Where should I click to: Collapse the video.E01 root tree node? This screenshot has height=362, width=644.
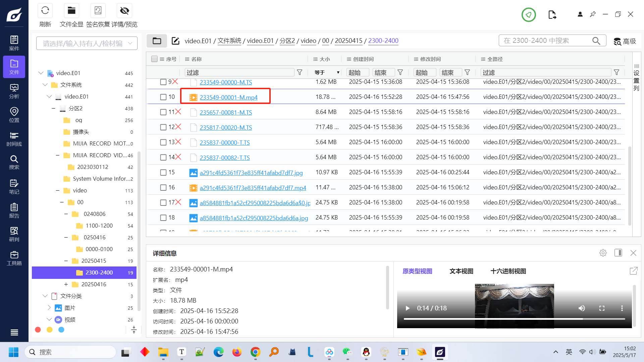coord(41,73)
